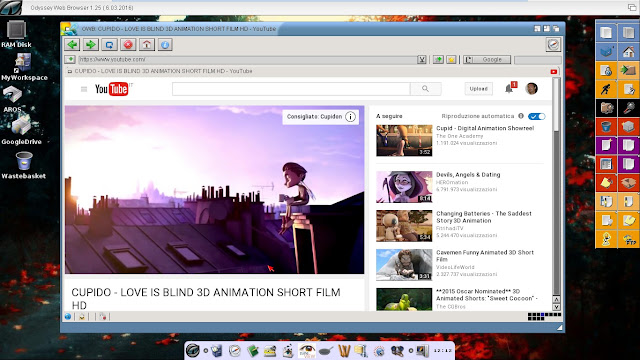
Task: Open Cavemen Funny Animated thumbnail
Action: point(404,264)
